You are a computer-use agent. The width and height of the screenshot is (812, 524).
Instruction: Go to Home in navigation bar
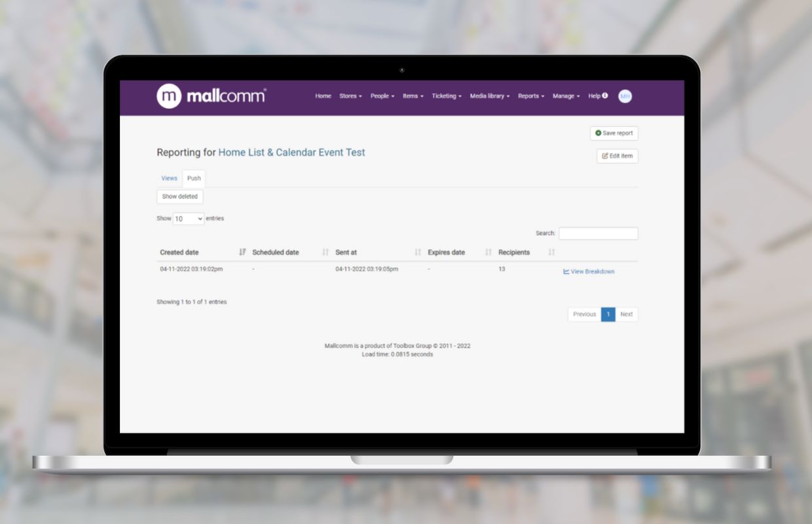tap(323, 96)
